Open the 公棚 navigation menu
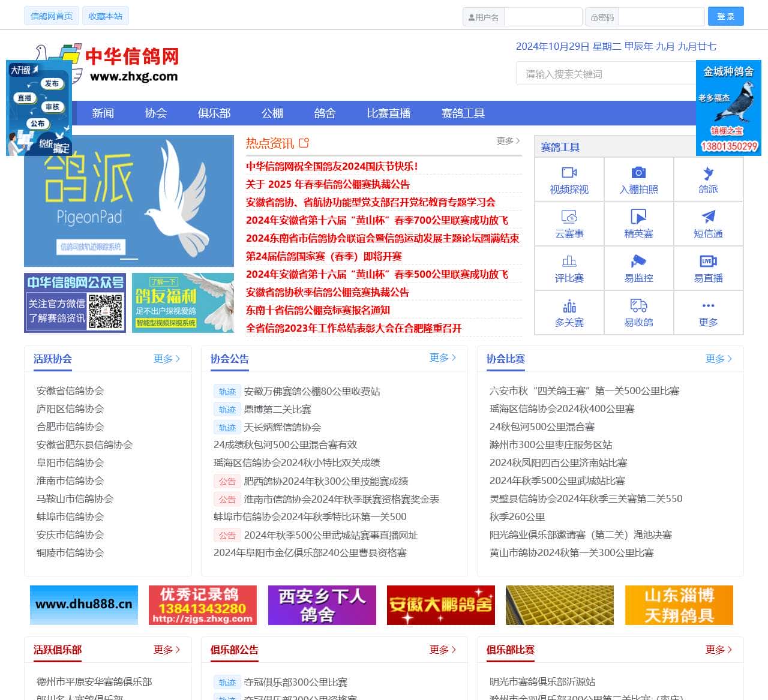 [x=272, y=113]
